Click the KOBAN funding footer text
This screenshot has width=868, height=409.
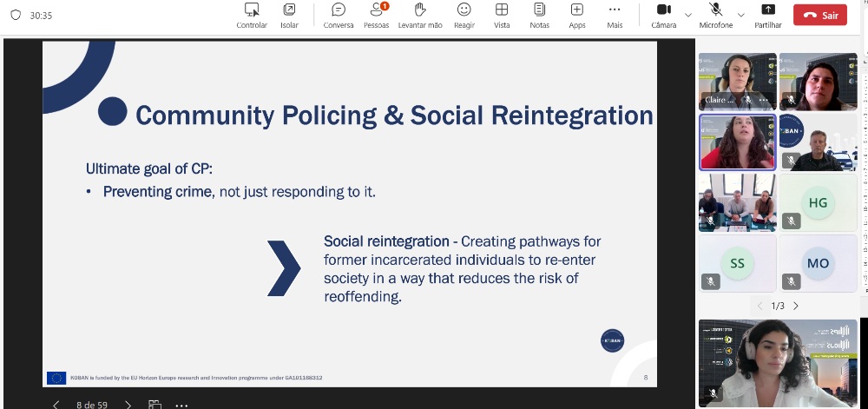[x=196, y=378]
